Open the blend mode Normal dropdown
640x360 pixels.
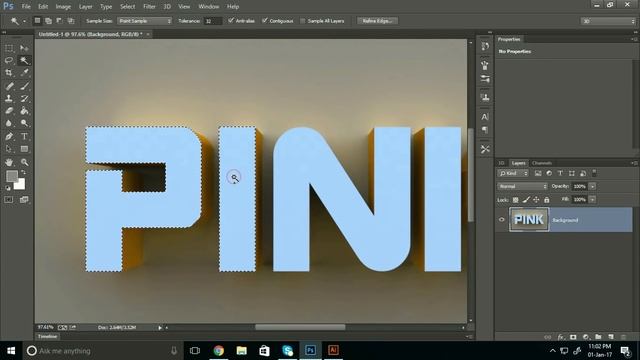tap(522, 186)
